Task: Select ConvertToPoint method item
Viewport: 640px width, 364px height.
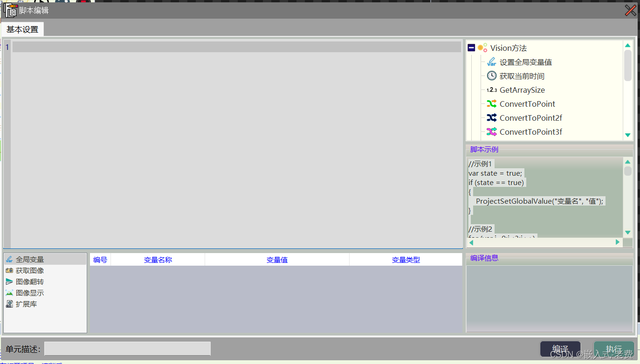Action: (x=528, y=104)
